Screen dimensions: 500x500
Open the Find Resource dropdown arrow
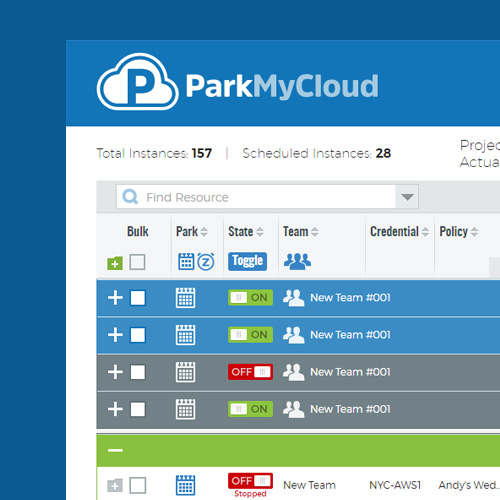[407, 197]
